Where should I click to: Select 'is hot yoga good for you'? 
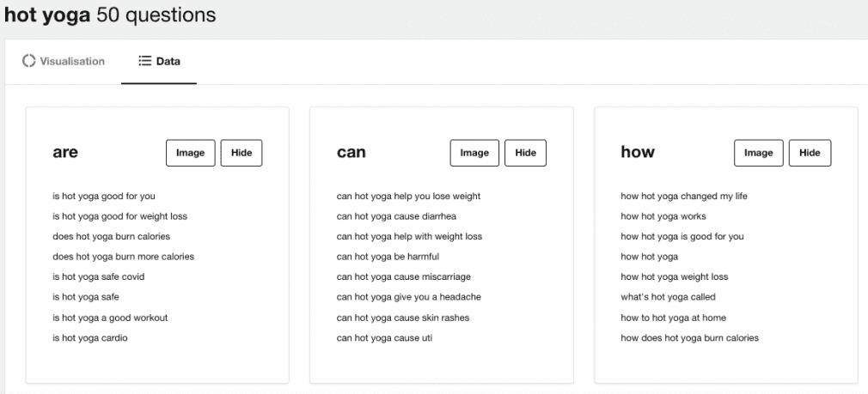click(104, 197)
